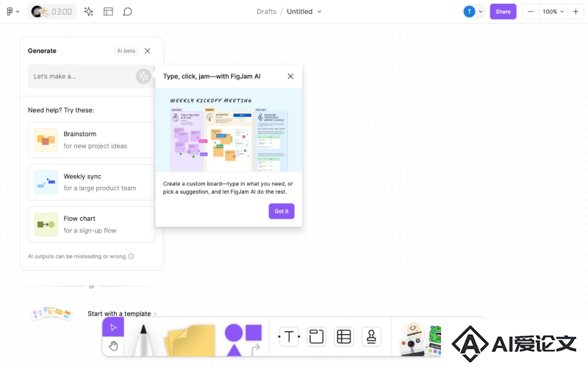Click the generate sparkle submit button

[x=143, y=77]
